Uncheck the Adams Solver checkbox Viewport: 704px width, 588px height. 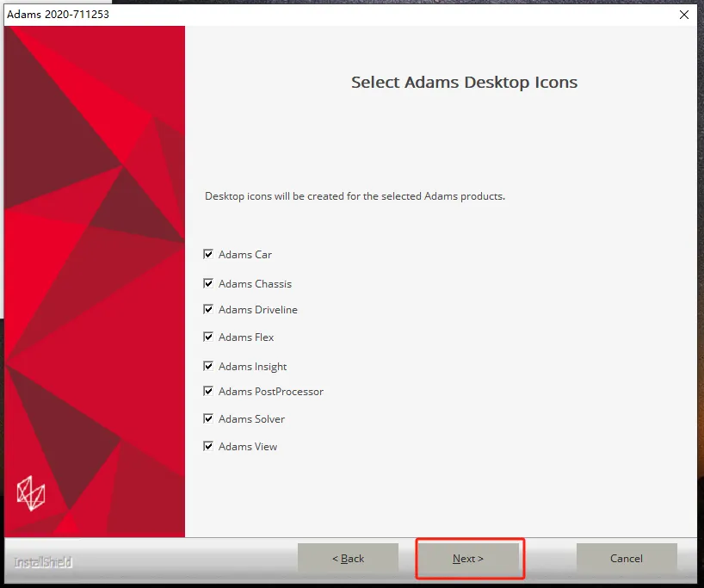pyautogui.click(x=208, y=418)
